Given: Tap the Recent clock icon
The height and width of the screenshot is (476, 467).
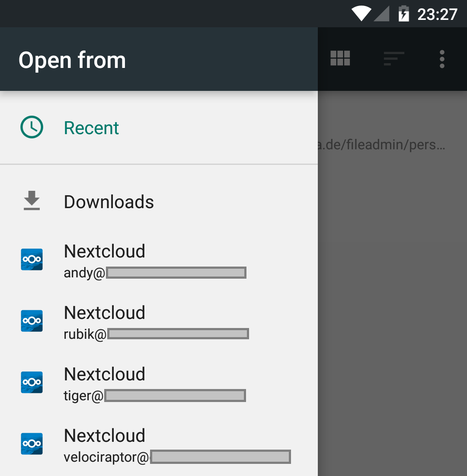Looking at the screenshot, I should pyautogui.click(x=32, y=127).
